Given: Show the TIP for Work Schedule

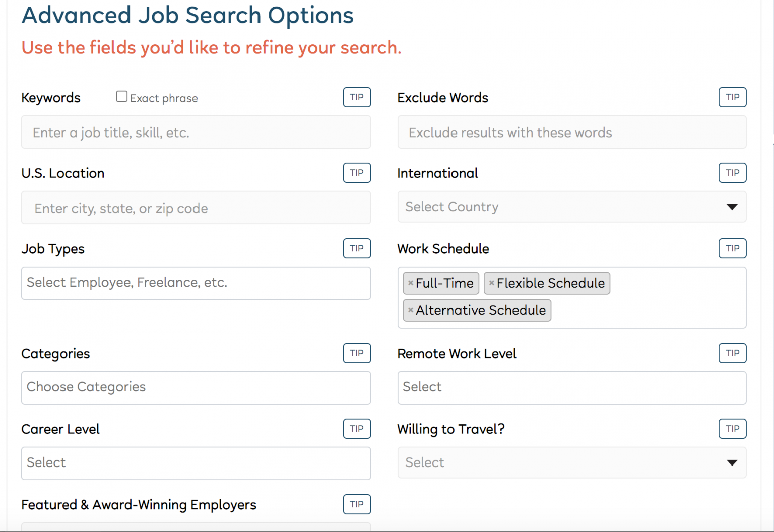Looking at the screenshot, I should pyautogui.click(x=732, y=248).
